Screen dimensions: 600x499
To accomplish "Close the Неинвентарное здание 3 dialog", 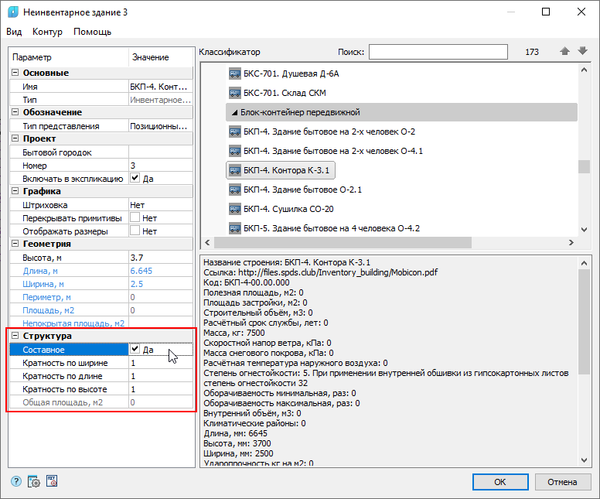I will (581, 12).
